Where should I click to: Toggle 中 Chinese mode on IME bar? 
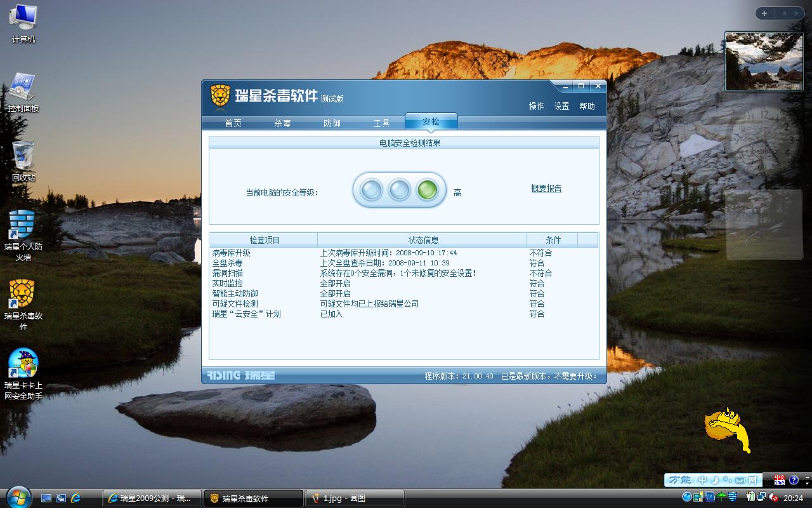click(x=703, y=480)
